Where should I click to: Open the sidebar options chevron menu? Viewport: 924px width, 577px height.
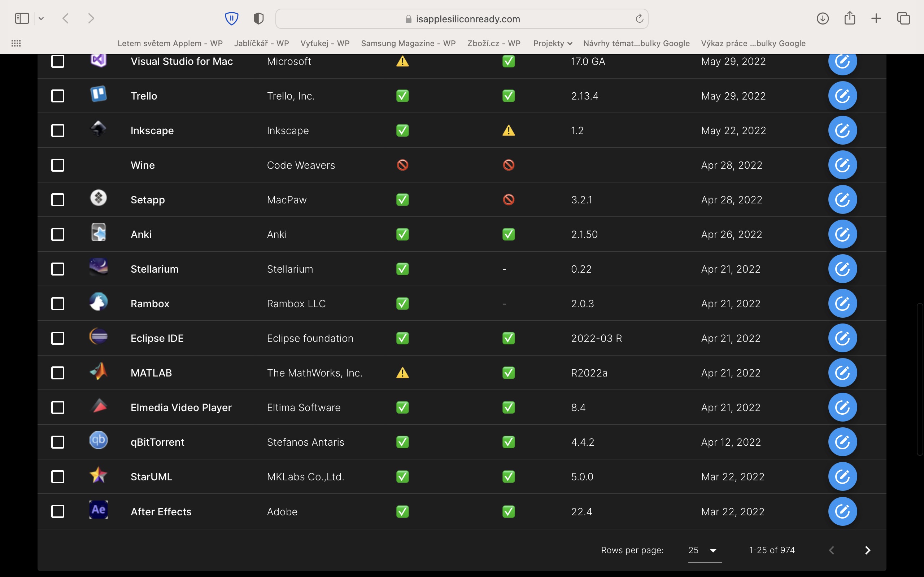41,18
